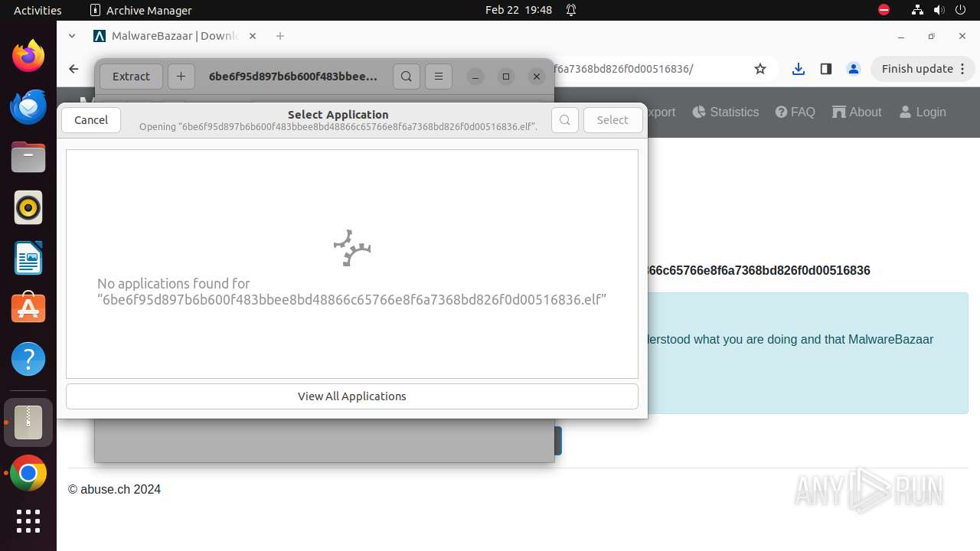Open network status icon

pyautogui.click(x=917, y=10)
